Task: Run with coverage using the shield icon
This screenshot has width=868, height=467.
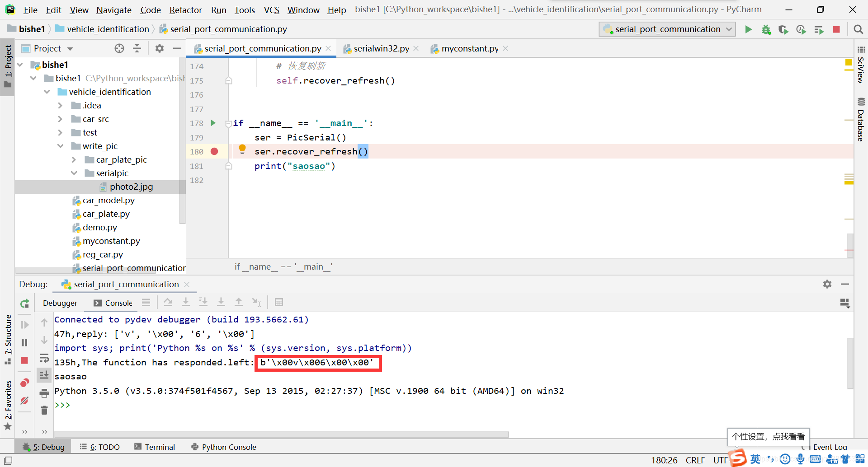Action: 783,29
